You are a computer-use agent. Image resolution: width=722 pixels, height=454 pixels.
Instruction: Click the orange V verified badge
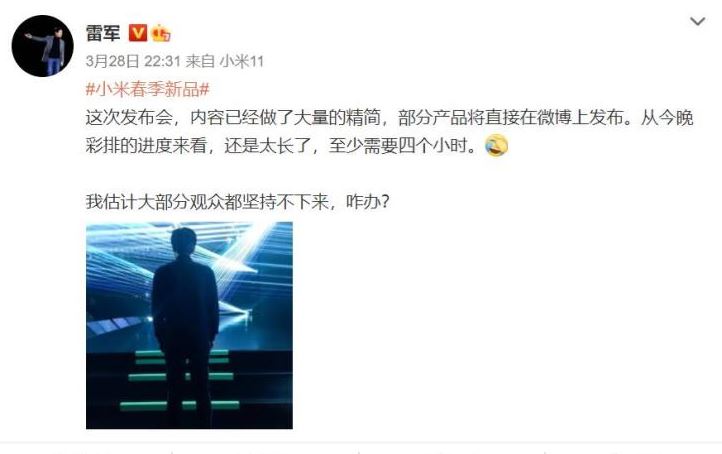tap(138, 33)
